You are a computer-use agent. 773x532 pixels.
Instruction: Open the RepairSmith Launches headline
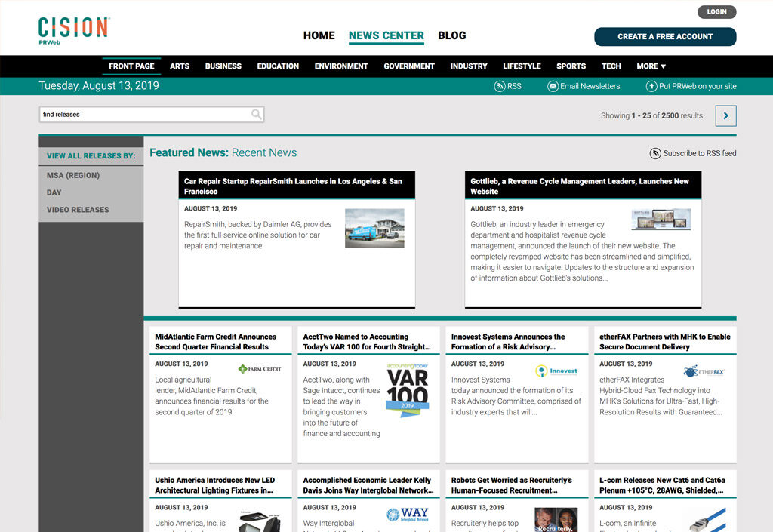tap(294, 186)
